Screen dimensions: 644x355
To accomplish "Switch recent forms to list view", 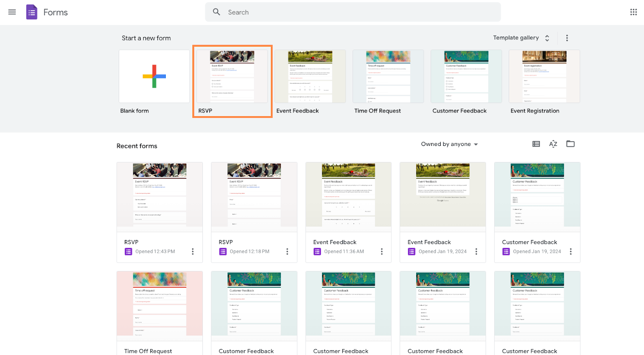I will pyautogui.click(x=536, y=144).
